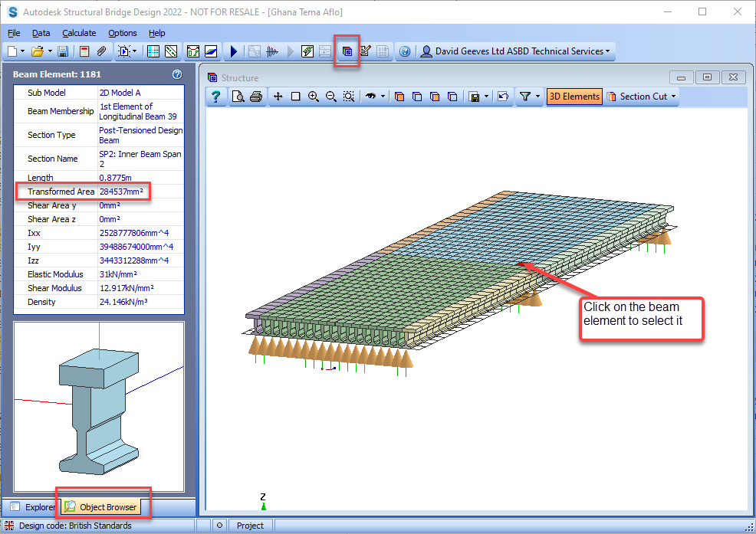This screenshot has width=756, height=534.
Task: Open the calculator icon in the main toolbar
Action: point(84,51)
